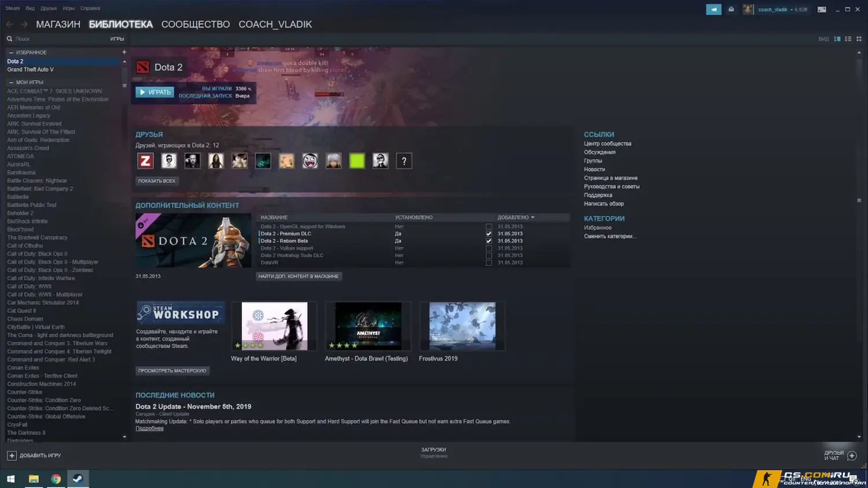Screen dimensions: 868x488
Task: Click the Add a Game plus icon
Action: [x=12, y=456]
